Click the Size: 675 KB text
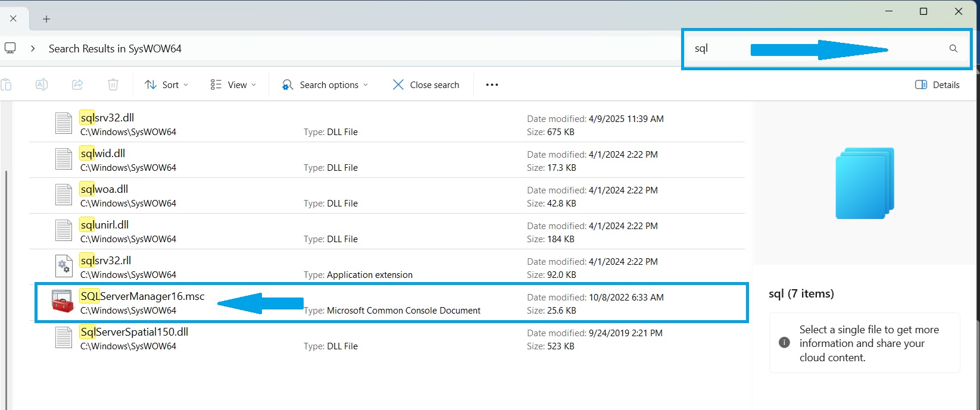 click(x=551, y=132)
